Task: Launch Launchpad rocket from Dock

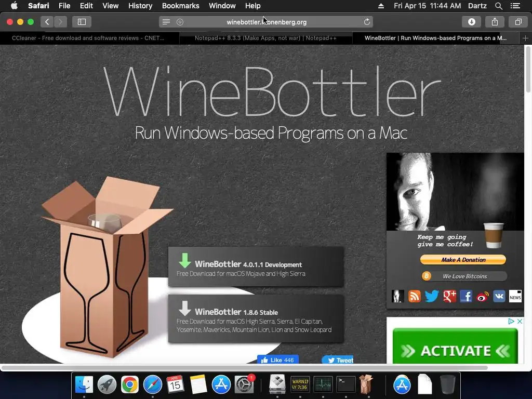Action: (107, 384)
